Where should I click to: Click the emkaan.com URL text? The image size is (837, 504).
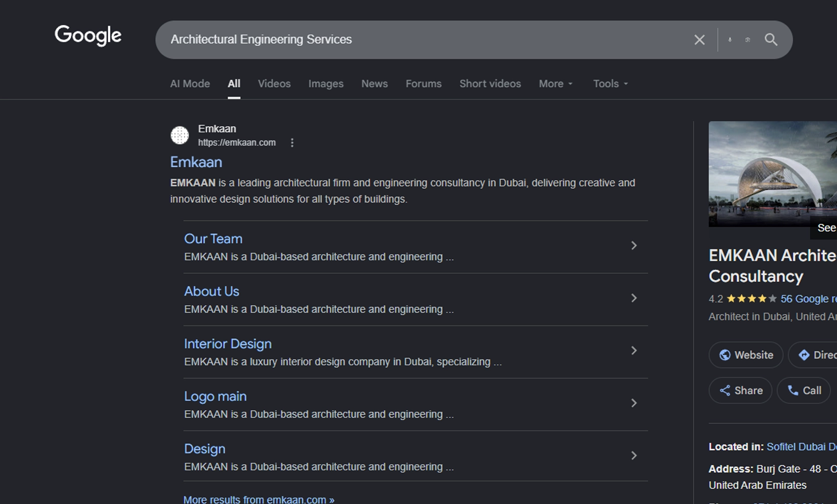point(237,143)
